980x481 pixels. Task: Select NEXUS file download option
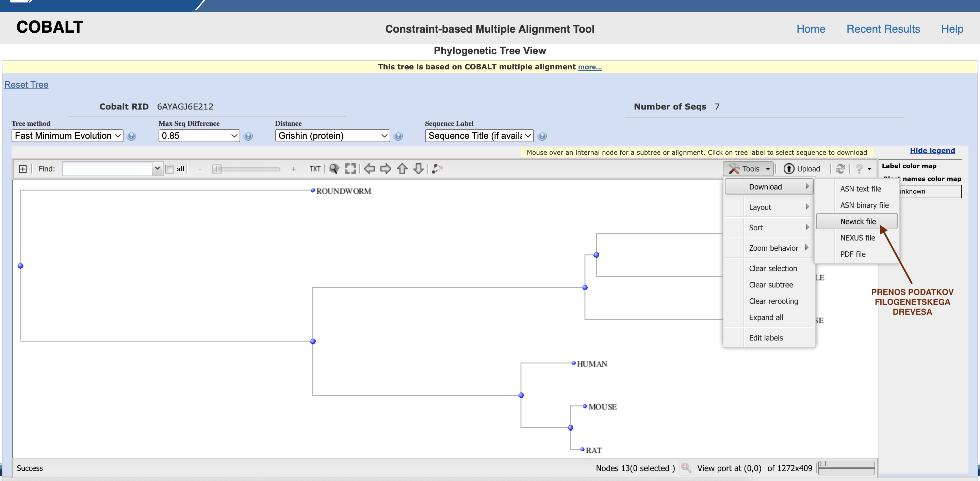pyautogui.click(x=857, y=238)
